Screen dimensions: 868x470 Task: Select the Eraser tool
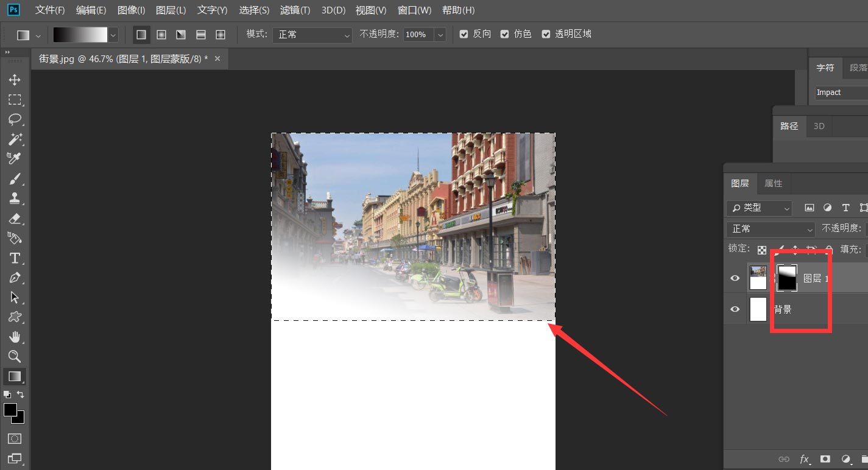coord(15,218)
